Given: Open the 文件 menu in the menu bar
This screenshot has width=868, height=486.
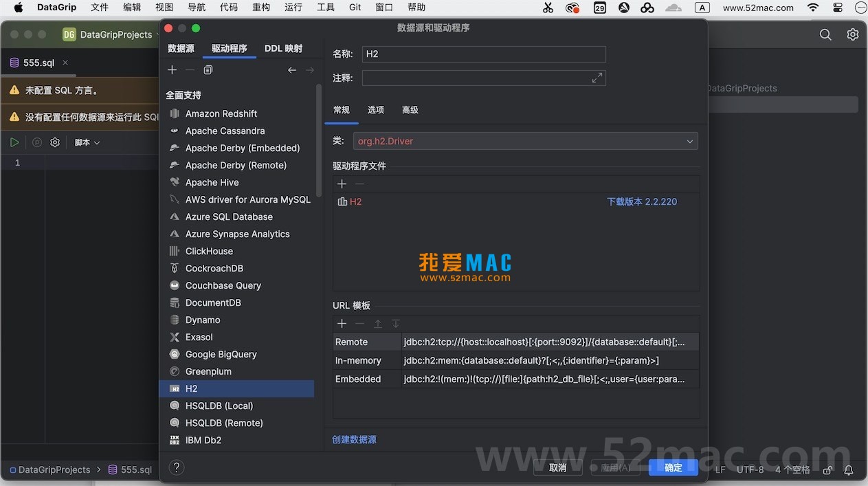Looking at the screenshot, I should pyautogui.click(x=100, y=8).
